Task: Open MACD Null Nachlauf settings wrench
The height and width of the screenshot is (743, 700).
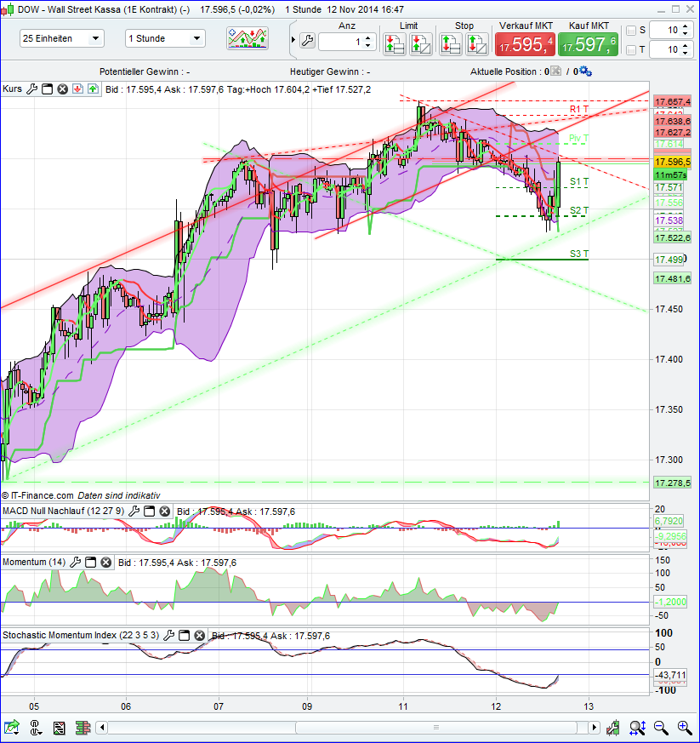Action: pos(134,512)
